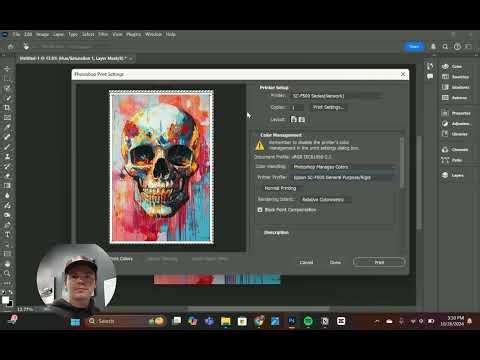The image size is (480, 360).
Task: Select the Hand tool in toolbar
Action: tap(7, 264)
